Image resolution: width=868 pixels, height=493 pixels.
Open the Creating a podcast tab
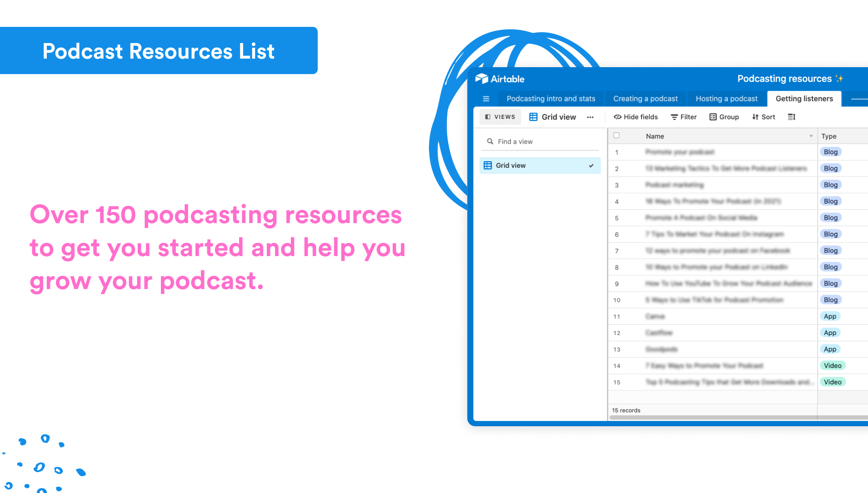[645, 99]
